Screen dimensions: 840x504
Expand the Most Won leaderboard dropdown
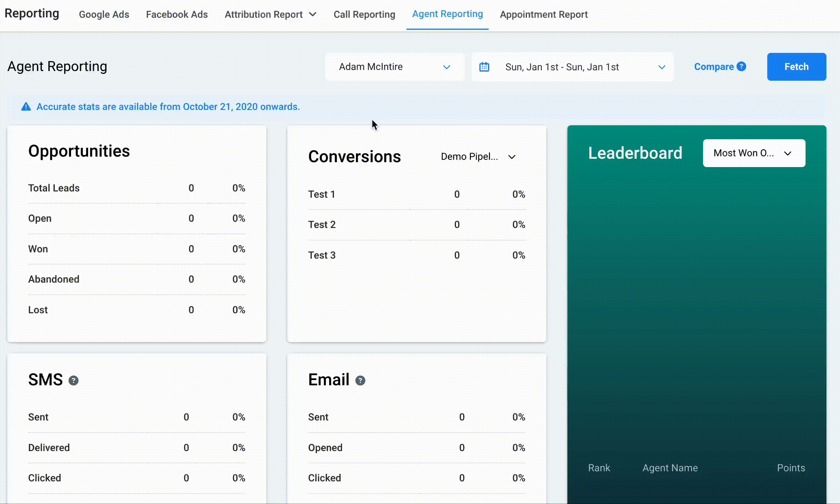(754, 153)
